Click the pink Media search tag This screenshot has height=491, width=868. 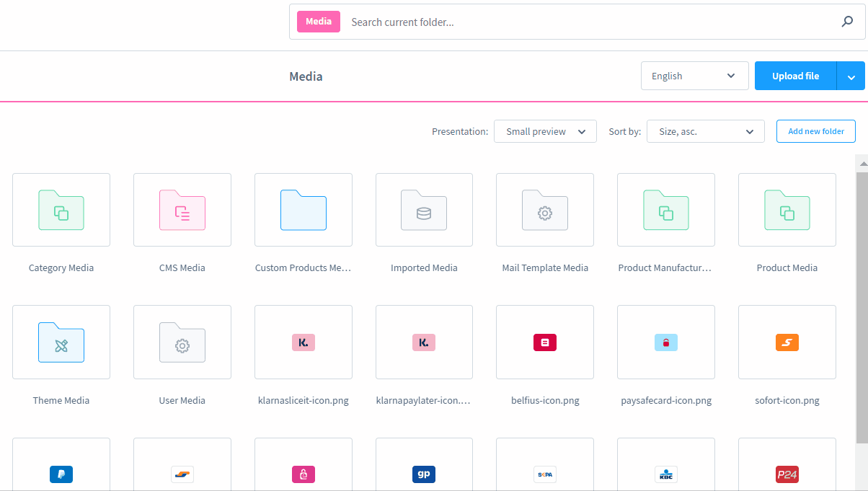coord(319,22)
